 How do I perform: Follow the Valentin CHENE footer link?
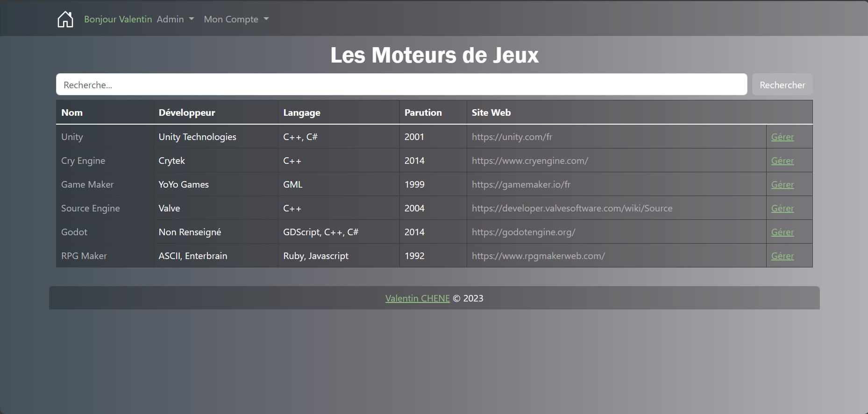tap(418, 298)
